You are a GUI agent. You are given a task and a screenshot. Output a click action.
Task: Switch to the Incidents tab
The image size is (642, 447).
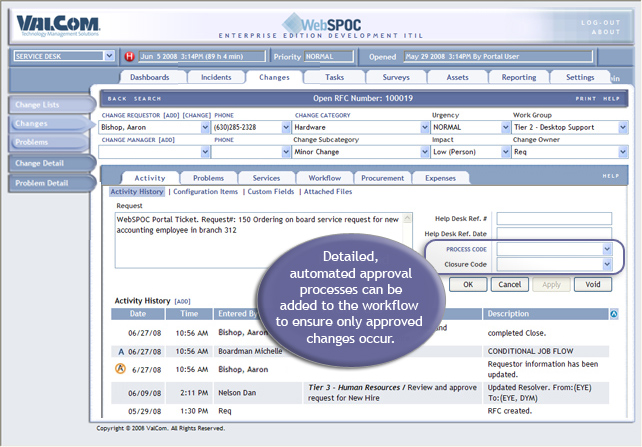tap(214, 77)
